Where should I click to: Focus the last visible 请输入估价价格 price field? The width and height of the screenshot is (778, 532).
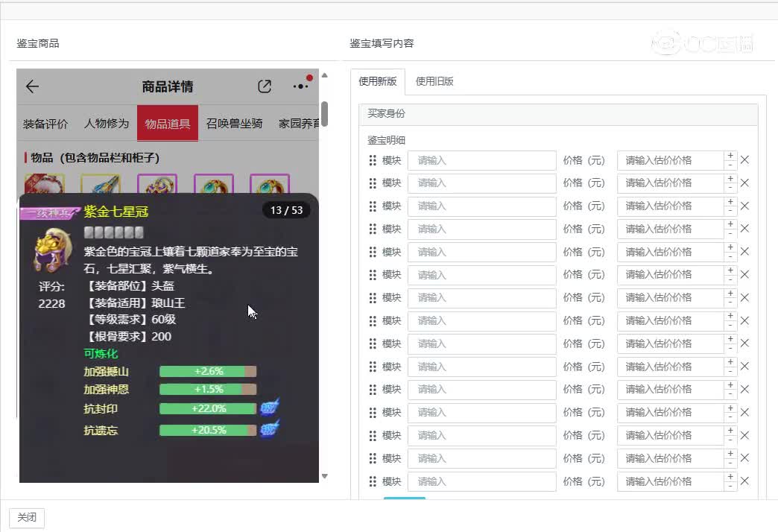[x=671, y=481]
